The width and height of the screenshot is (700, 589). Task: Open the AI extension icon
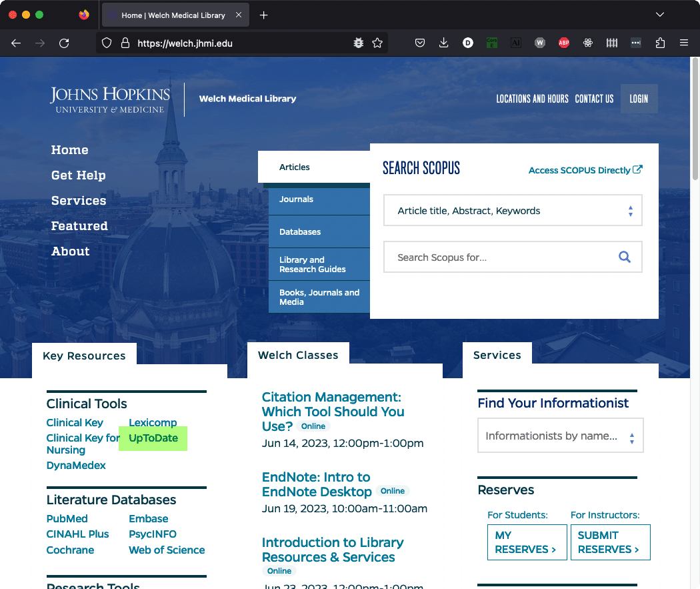(x=516, y=43)
